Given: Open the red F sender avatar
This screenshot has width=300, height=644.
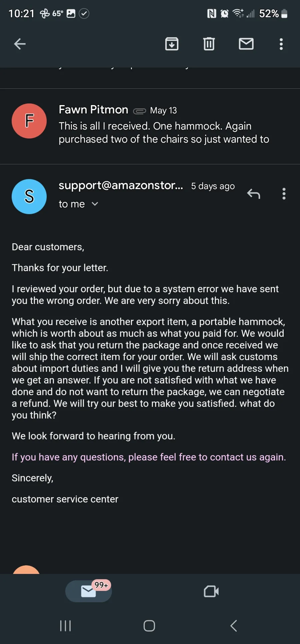Looking at the screenshot, I should click(29, 121).
